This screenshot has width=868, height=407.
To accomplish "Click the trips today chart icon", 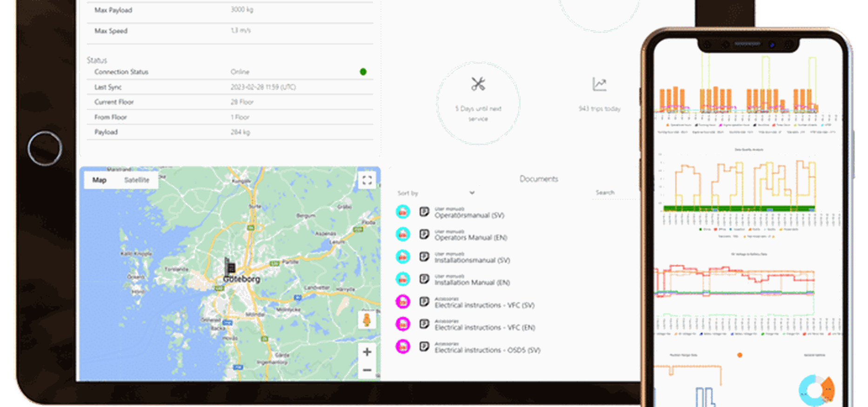I will (599, 85).
